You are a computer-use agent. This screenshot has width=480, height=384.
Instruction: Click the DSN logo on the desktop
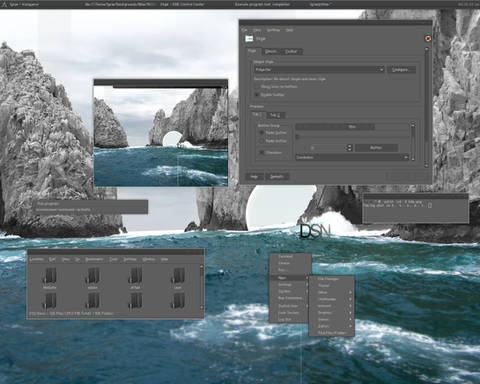(x=315, y=231)
